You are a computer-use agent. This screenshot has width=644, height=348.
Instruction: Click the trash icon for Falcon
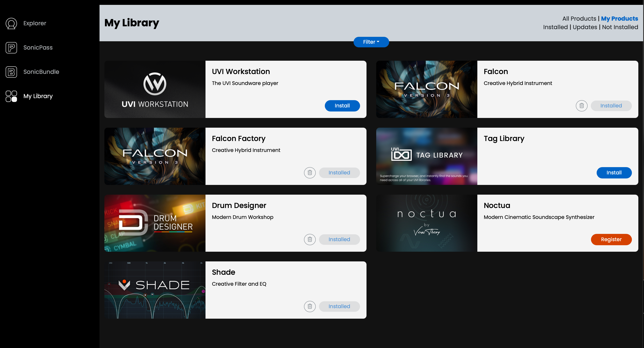click(582, 106)
